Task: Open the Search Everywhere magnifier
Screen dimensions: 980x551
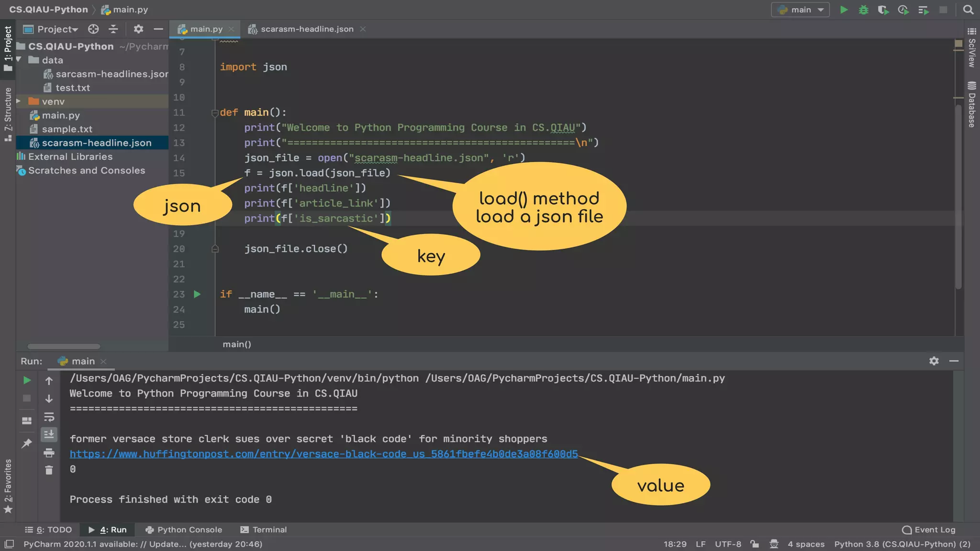Action: [x=968, y=10]
